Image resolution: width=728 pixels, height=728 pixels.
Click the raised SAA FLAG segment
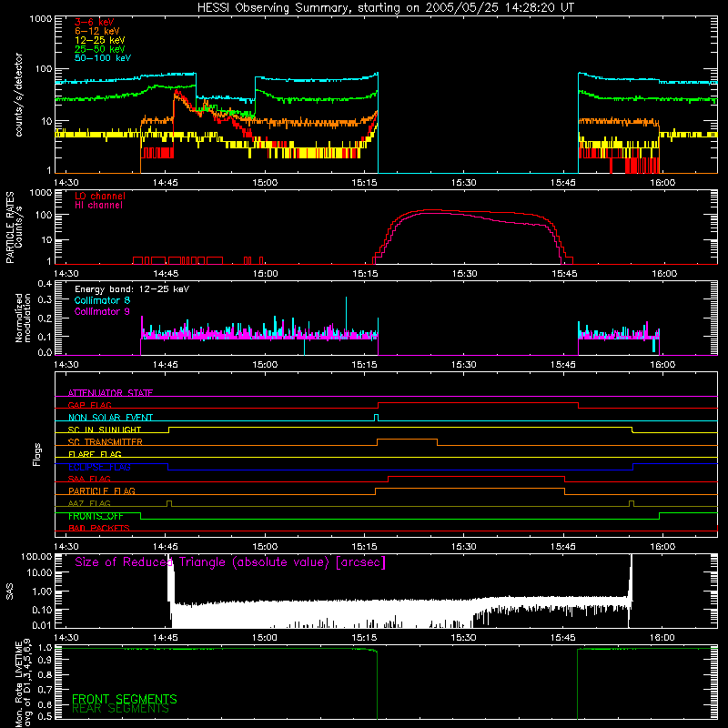pyautogui.click(x=476, y=476)
